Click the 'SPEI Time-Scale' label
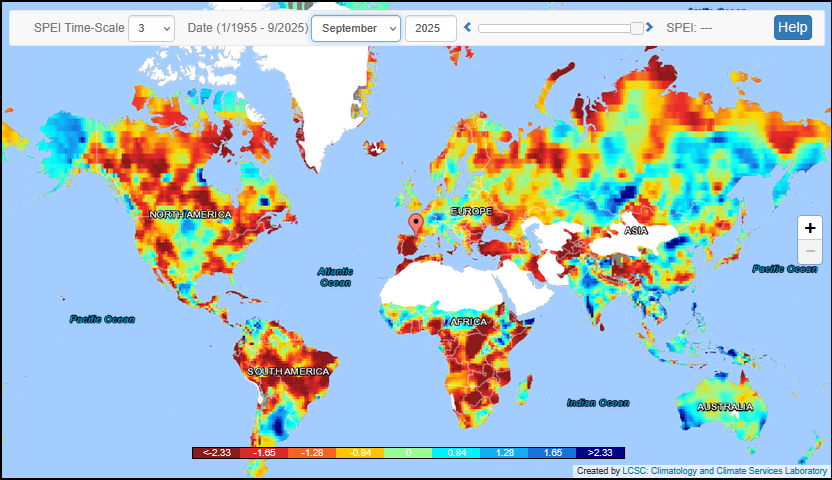Image resolution: width=832 pixels, height=480 pixels. click(x=79, y=28)
